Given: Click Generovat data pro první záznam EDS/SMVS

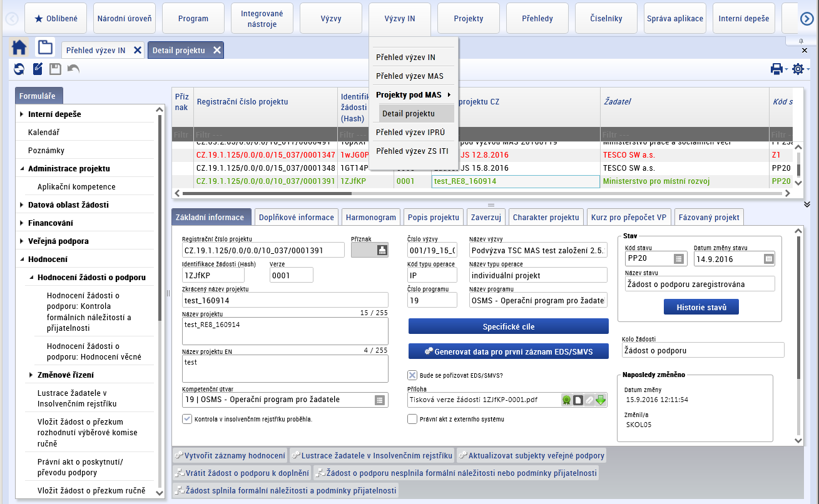Looking at the screenshot, I should (508, 351).
